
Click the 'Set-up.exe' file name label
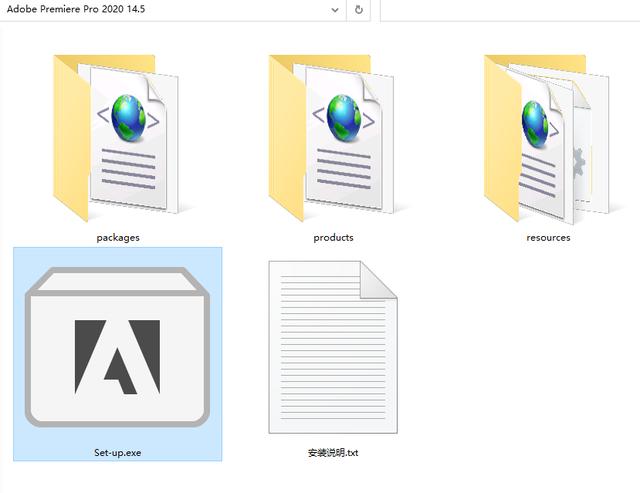[x=118, y=453]
